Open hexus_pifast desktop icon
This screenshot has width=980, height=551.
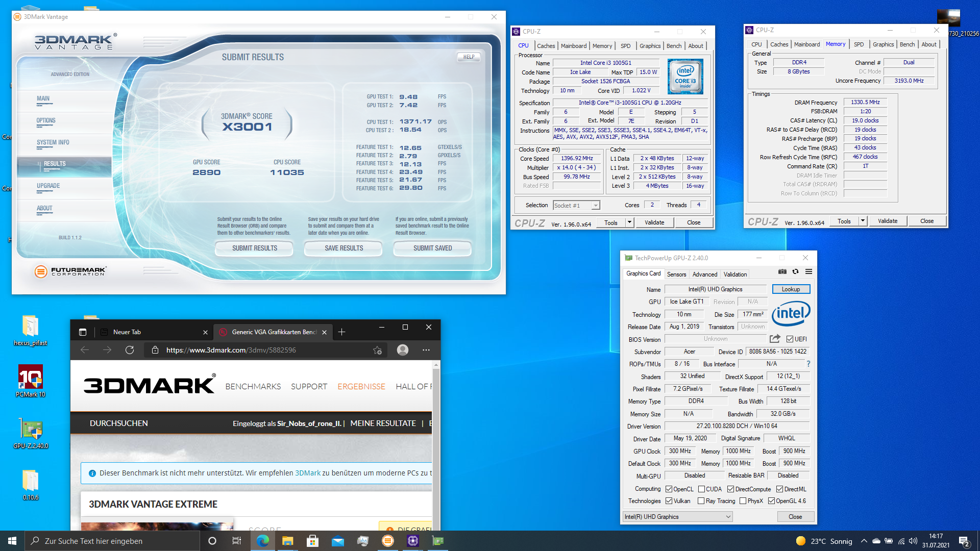tap(30, 331)
